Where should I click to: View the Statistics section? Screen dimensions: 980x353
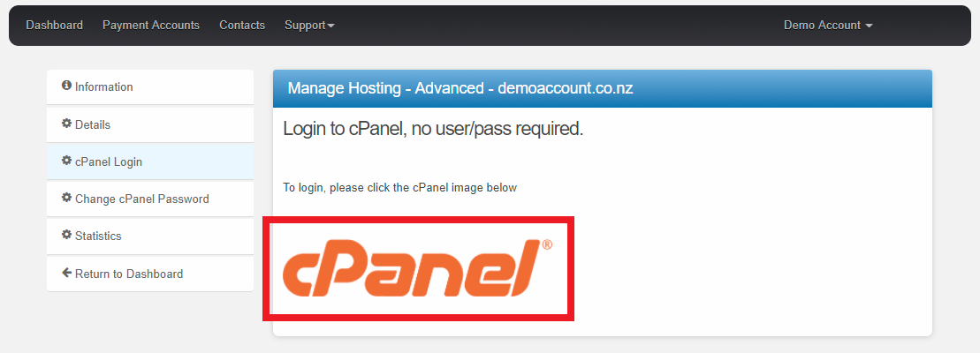(x=98, y=237)
